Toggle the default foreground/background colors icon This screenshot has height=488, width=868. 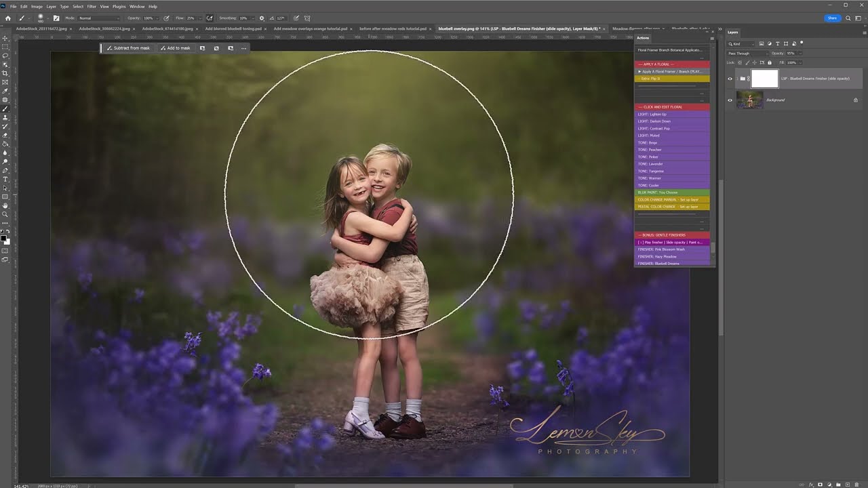pyautogui.click(x=3, y=232)
